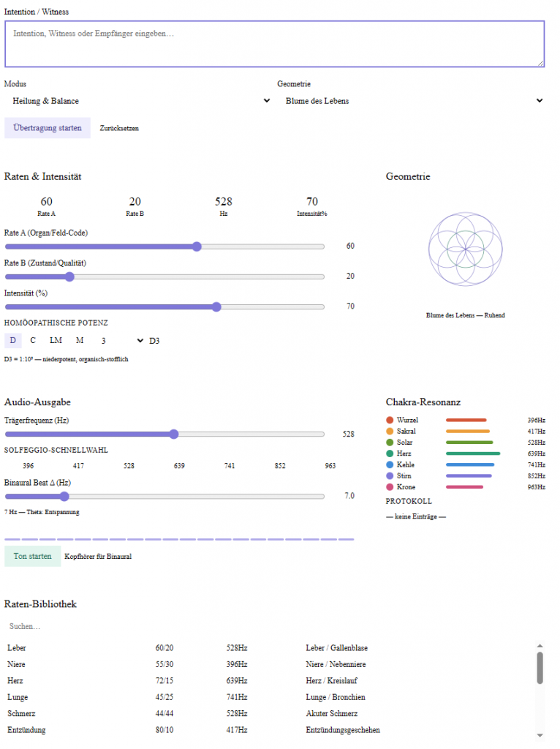Click the Binaural Beat slider
This screenshot has height=749, width=560.
point(164,496)
